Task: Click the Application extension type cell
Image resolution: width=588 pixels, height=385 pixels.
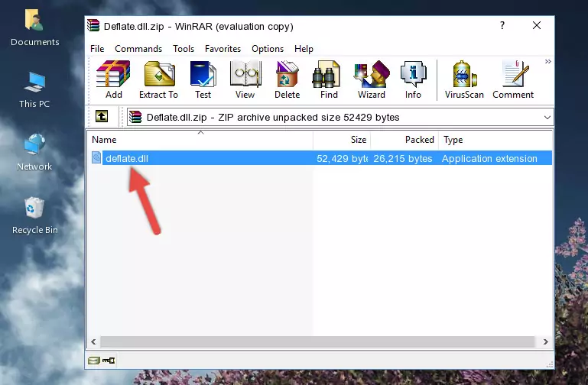Action: [x=489, y=158]
